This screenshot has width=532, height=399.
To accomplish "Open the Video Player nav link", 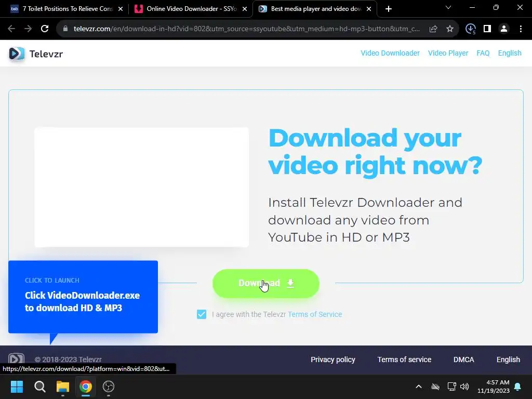I will (448, 54).
